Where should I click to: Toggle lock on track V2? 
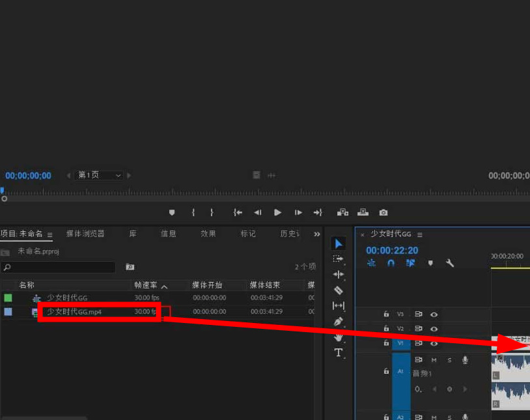tap(386, 329)
